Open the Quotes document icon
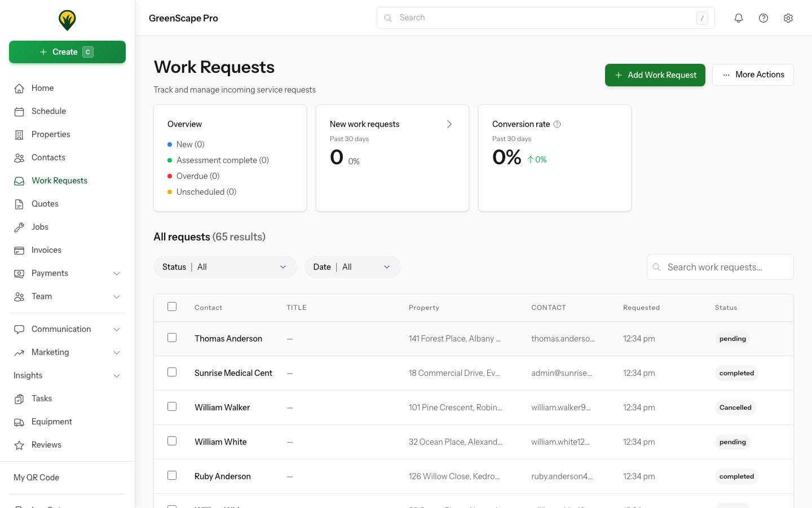 click(x=19, y=203)
